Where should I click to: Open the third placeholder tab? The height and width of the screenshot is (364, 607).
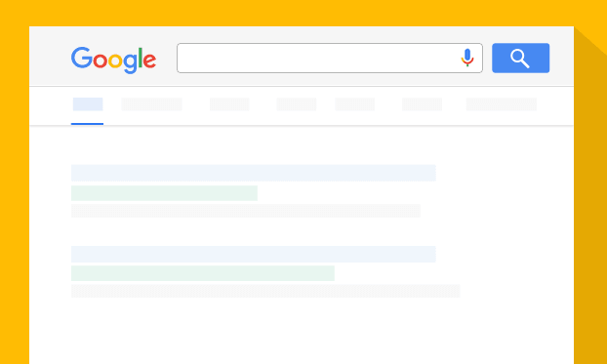point(229,104)
